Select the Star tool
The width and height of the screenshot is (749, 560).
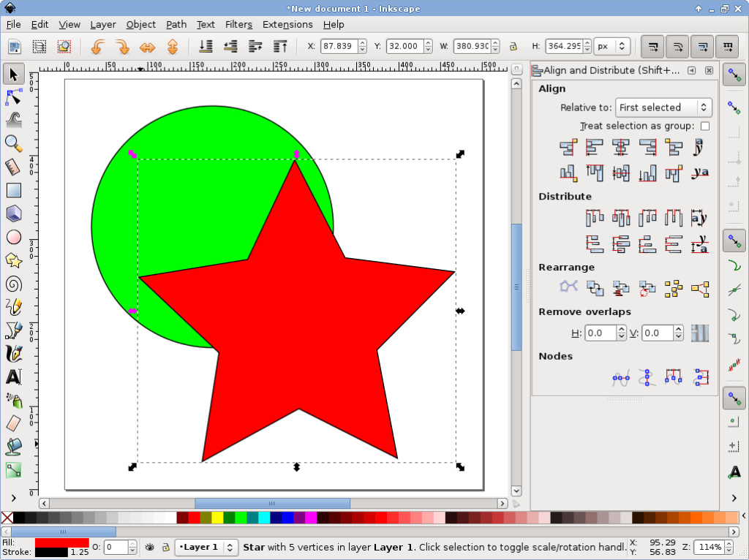tap(13, 260)
